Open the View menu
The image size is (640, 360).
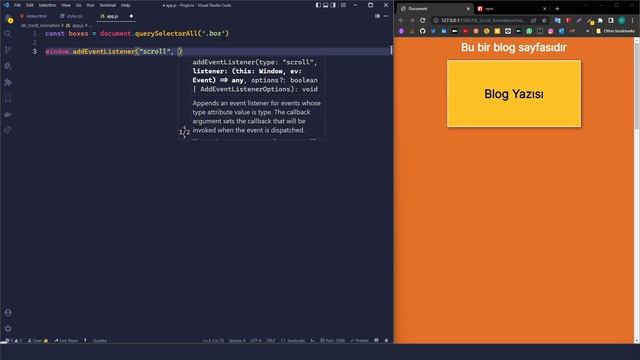click(66, 5)
